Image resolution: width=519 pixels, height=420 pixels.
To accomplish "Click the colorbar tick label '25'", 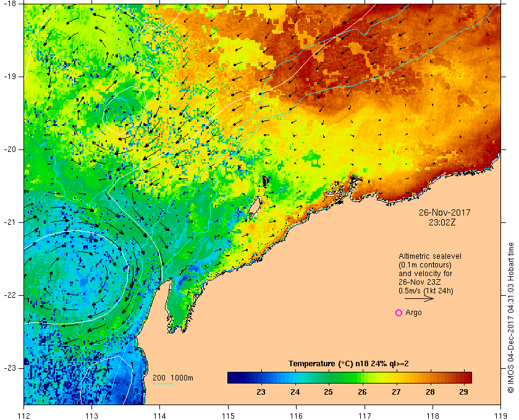I will pyautogui.click(x=328, y=392).
